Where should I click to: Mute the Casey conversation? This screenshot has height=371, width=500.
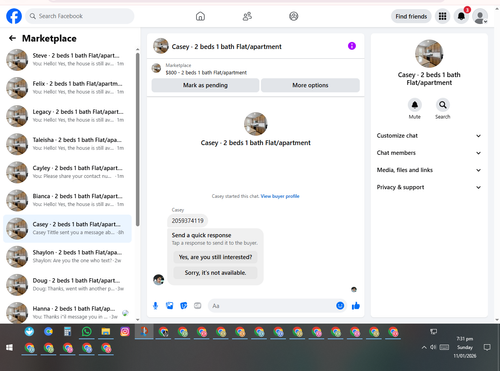coord(415,105)
